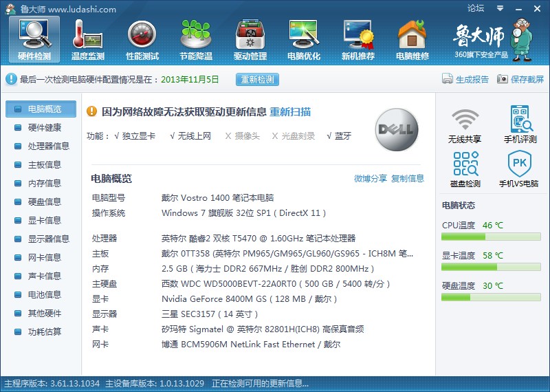Click 复制信息 link

408,179
